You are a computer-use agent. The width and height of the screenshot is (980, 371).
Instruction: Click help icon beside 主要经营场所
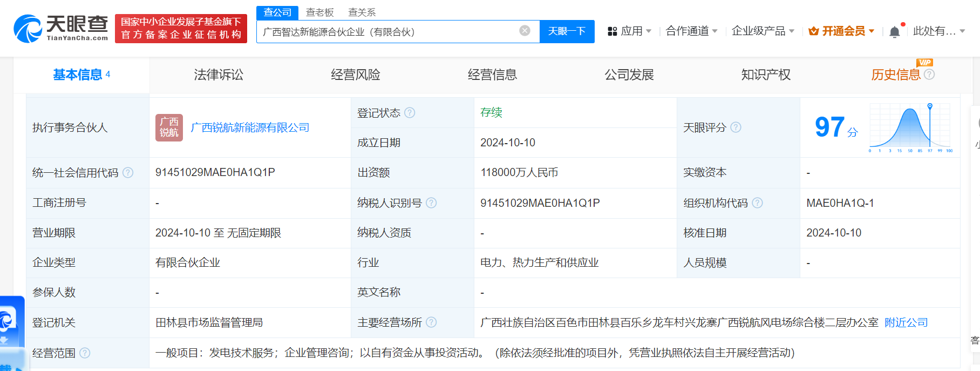431,322
